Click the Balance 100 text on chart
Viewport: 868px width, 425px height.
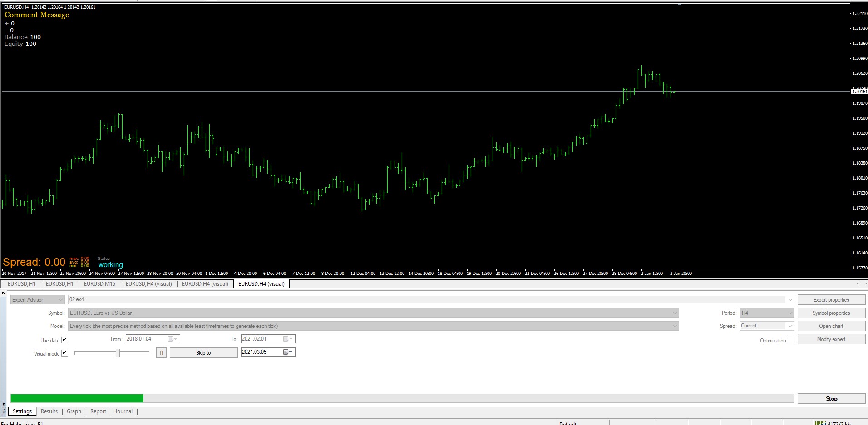pos(23,37)
